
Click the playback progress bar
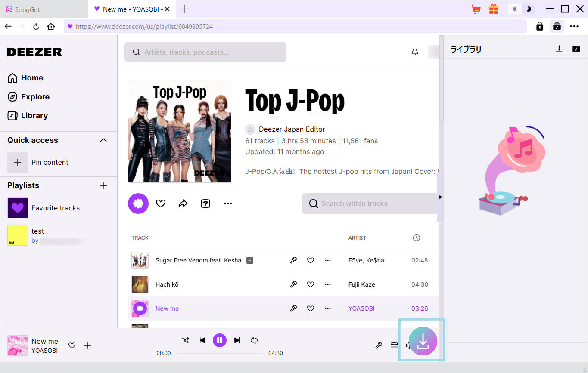pyautogui.click(x=220, y=353)
